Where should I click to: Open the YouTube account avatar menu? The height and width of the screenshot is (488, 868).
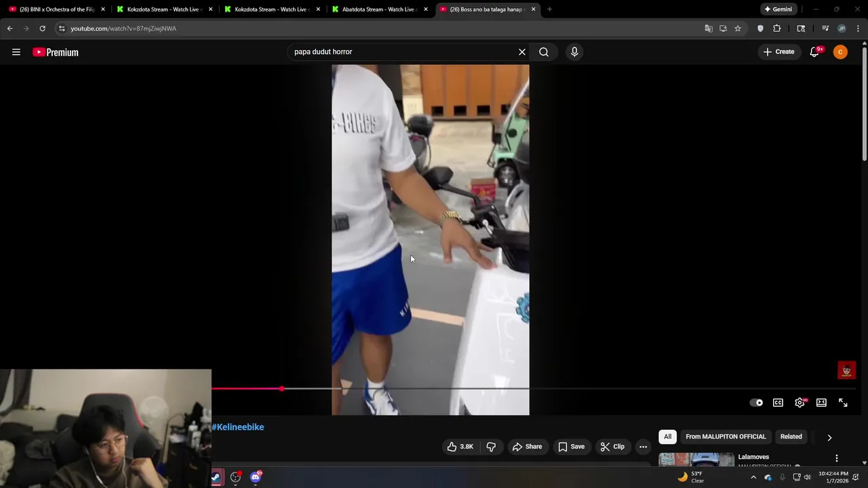pyautogui.click(x=840, y=52)
